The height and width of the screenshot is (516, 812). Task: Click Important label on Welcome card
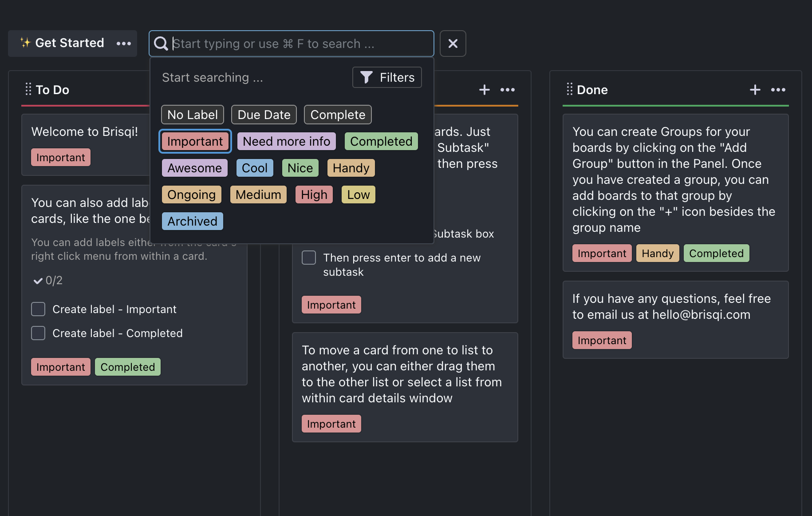61,157
